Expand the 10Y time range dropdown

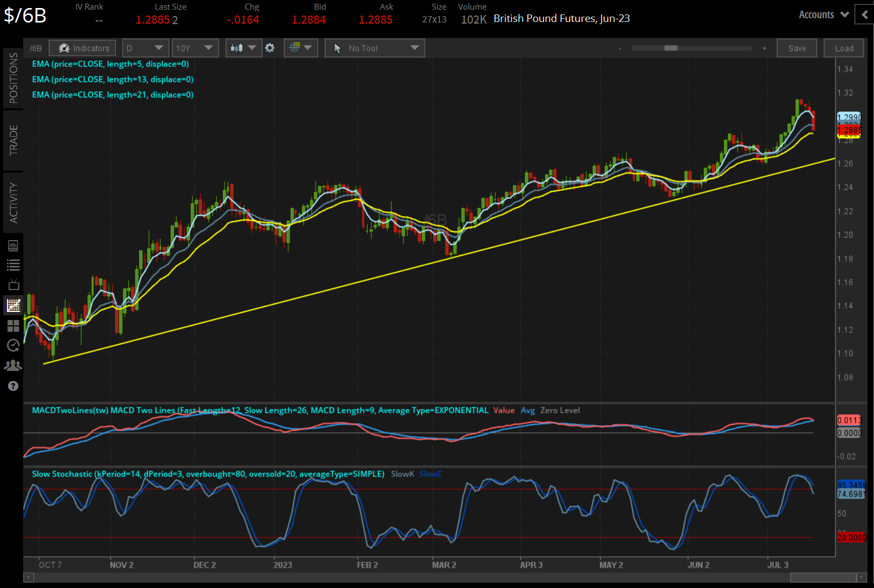(x=195, y=48)
